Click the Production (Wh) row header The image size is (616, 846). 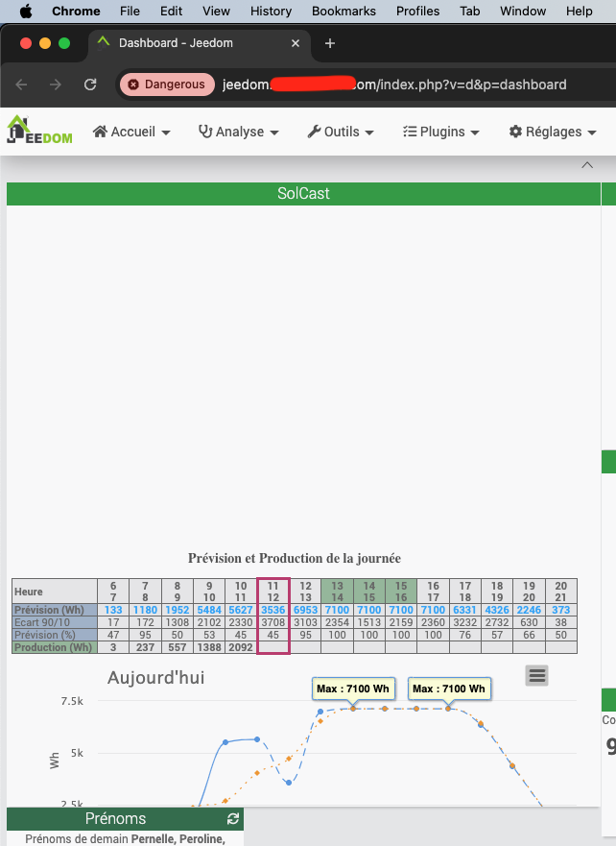[55, 647]
